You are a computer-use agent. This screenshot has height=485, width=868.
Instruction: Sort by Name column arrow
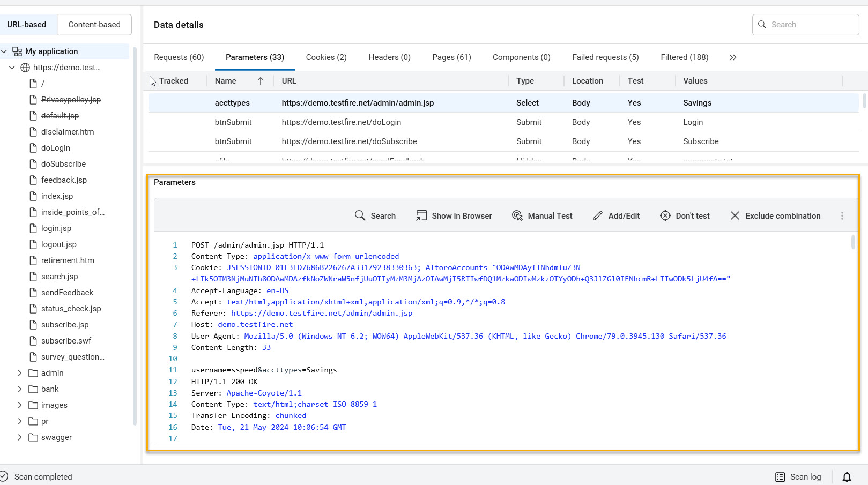tap(261, 81)
